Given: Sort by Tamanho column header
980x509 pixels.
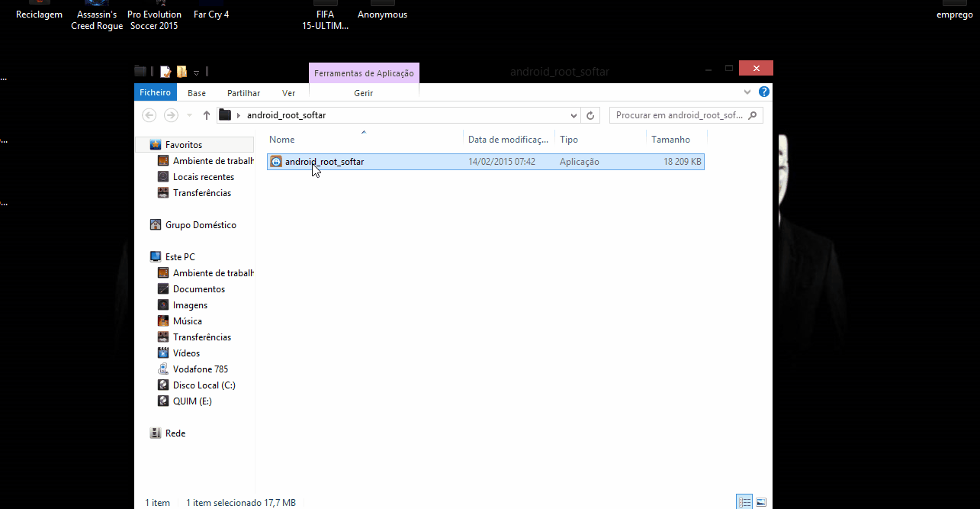Looking at the screenshot, I should [671, 140].
